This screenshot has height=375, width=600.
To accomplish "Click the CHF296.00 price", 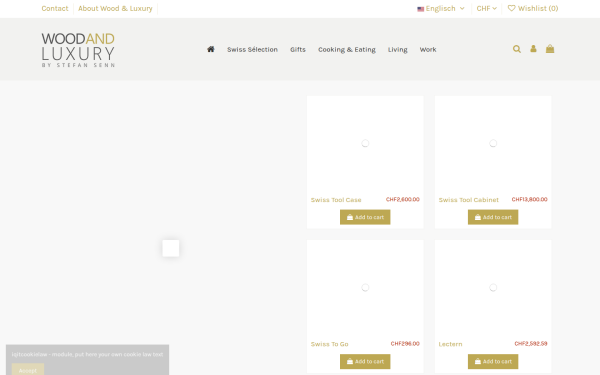I will pos(405,344).
